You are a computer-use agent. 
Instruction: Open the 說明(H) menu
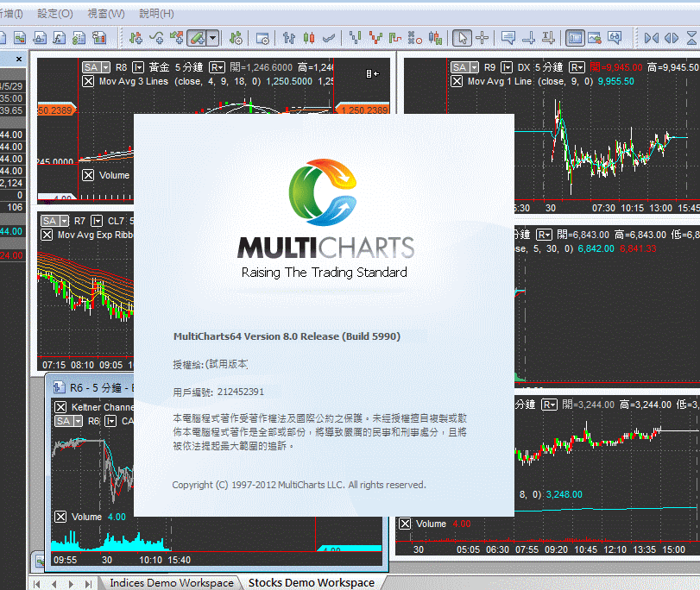pyautogui.click(x=156, y=14)
